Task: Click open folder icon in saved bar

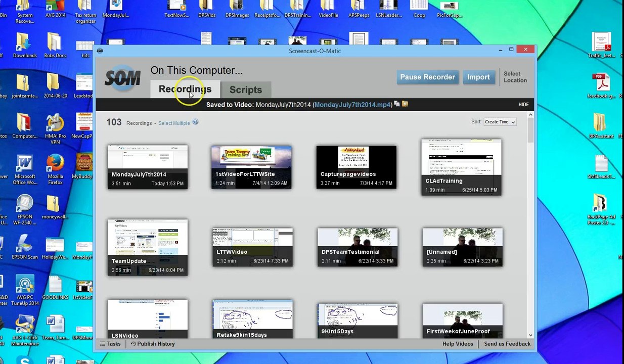Action: pos(405,104)
